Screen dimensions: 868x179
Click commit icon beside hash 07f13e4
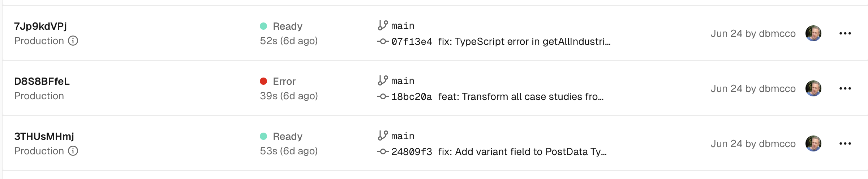(x=383, y=42)
